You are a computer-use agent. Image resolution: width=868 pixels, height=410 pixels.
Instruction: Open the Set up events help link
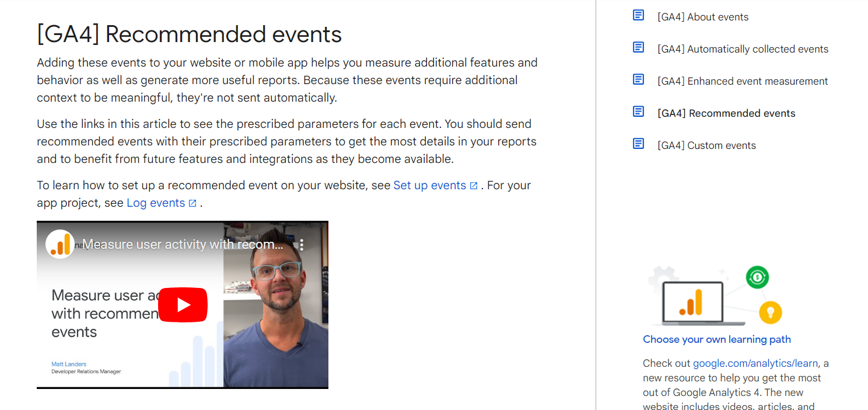[x=430, y=185]
